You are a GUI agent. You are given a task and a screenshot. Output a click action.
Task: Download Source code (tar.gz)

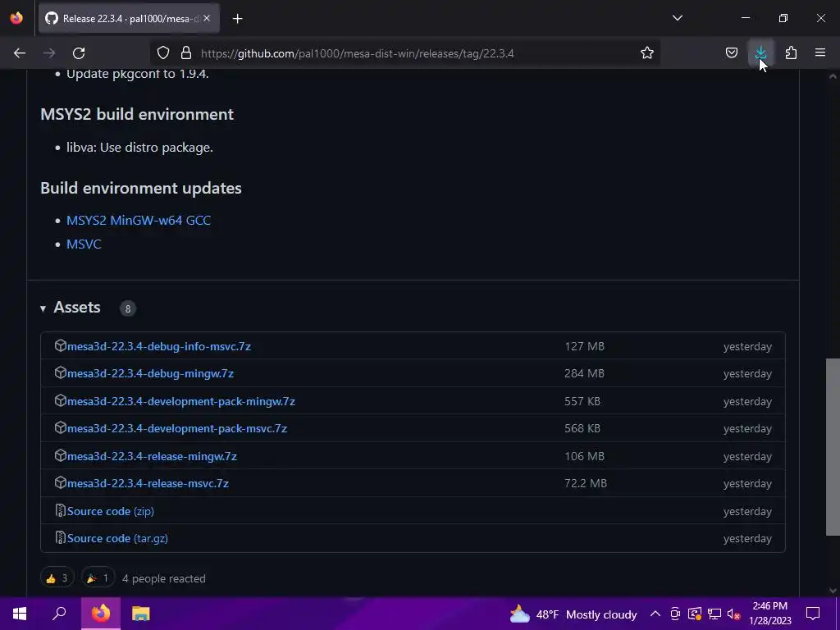[x=117, y=538]
